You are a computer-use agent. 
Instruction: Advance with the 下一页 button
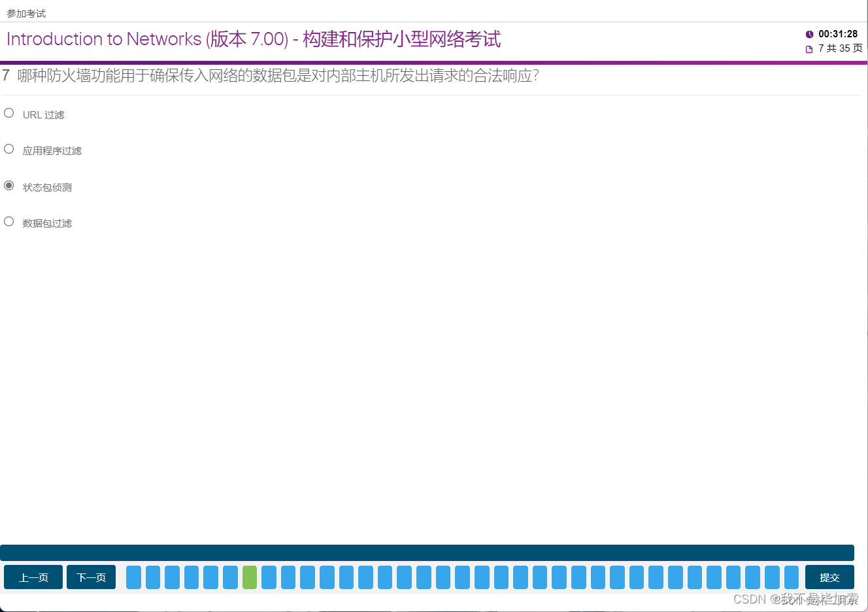click(x=91, y=577)
